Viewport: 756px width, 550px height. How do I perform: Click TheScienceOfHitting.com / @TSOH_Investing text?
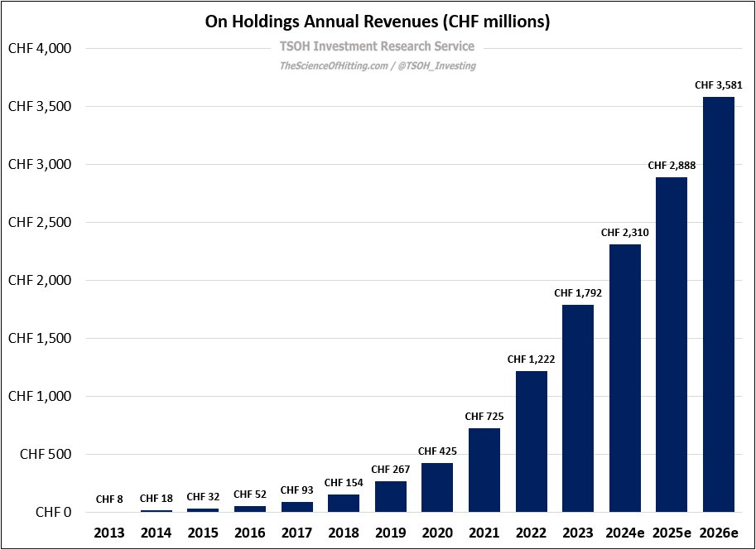pyautogui.click(x=378, y=65)
